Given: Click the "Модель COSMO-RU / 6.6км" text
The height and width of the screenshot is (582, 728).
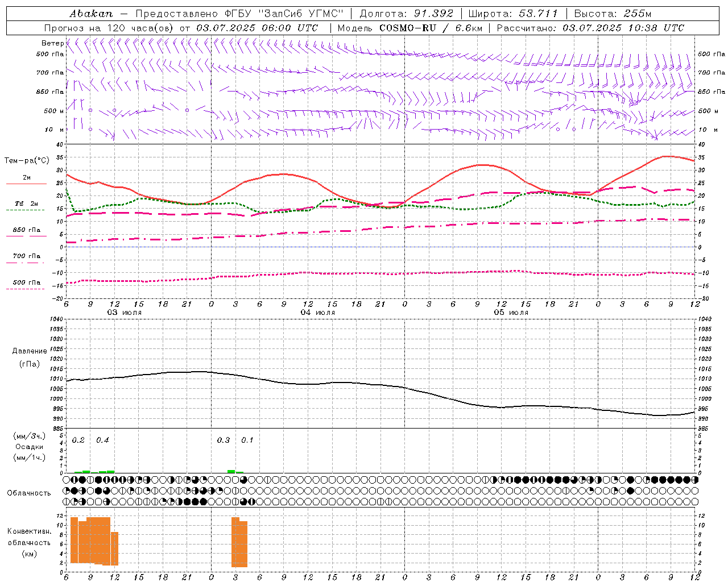Looking at the screenshot, I should pyautogui.click(x=409, y=28).
